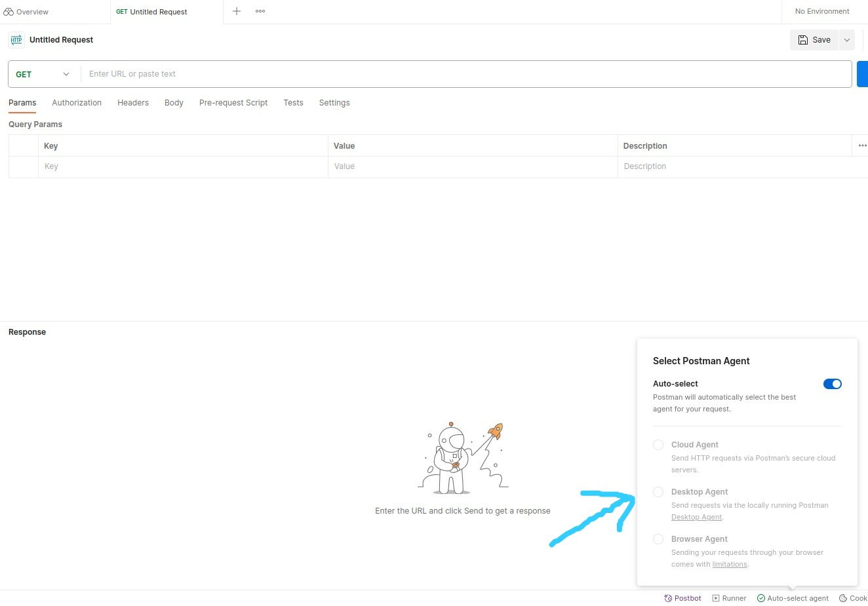The width and height of the screenshot is (868, 606).
Task: Open the Tests tab
Action: click(x=293, y=103)
